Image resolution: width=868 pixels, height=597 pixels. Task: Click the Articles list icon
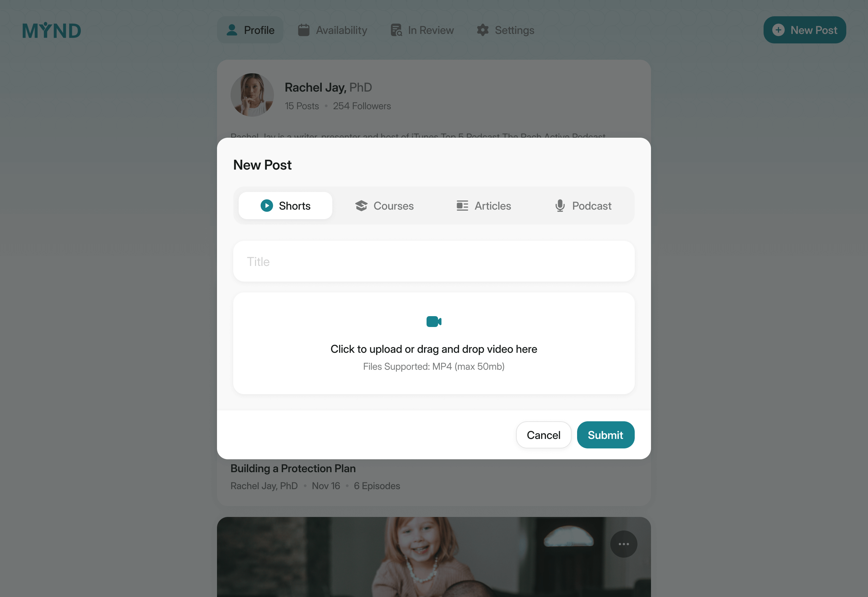pyautogui.click(x=462, y=206)
